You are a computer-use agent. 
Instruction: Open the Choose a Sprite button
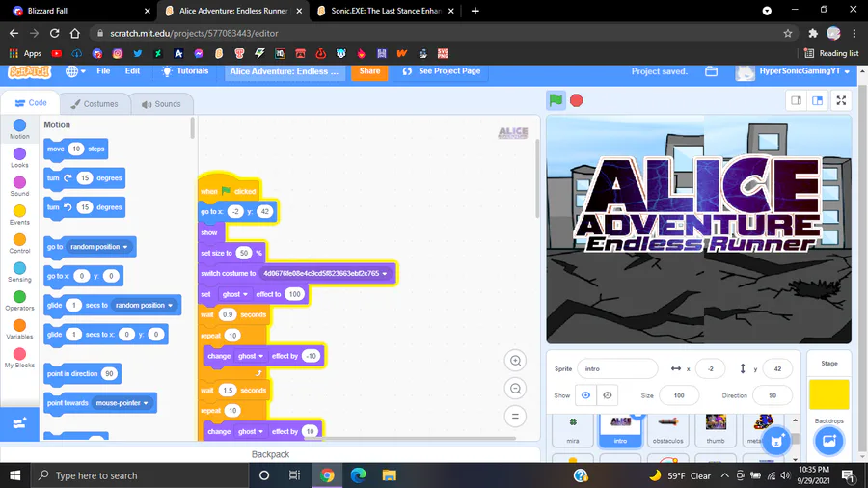(x=776, y=441)
